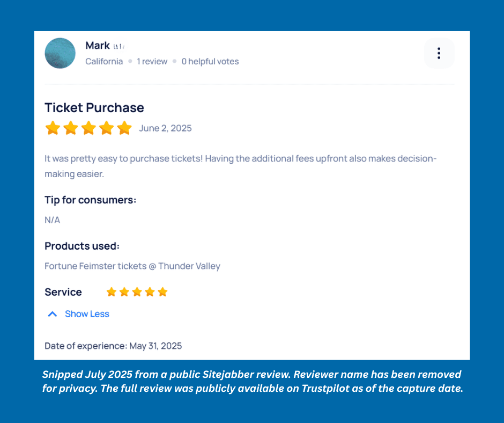The image size is (504, 423).
Task: Click Mark's round profile avatar
Action: pos(60,53)
